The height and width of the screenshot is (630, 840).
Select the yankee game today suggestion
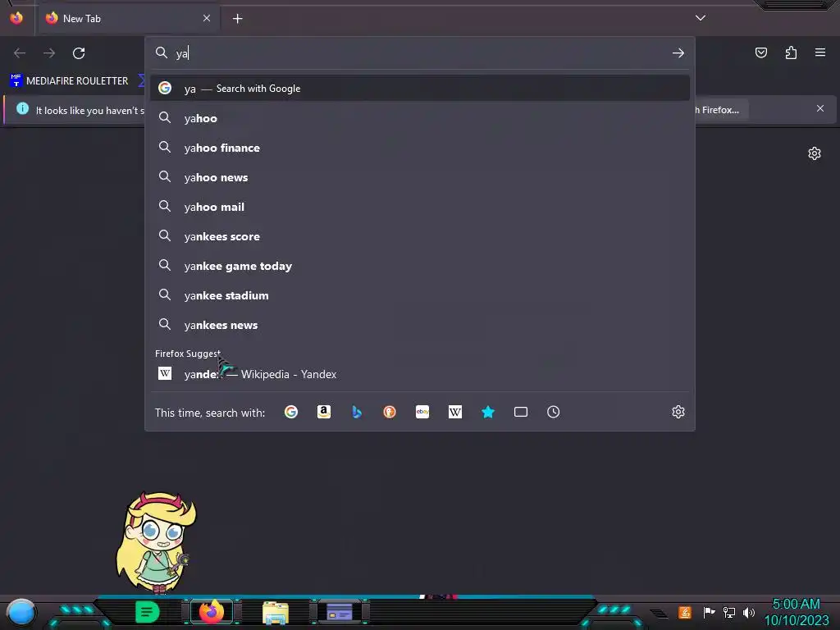(420, 266)
